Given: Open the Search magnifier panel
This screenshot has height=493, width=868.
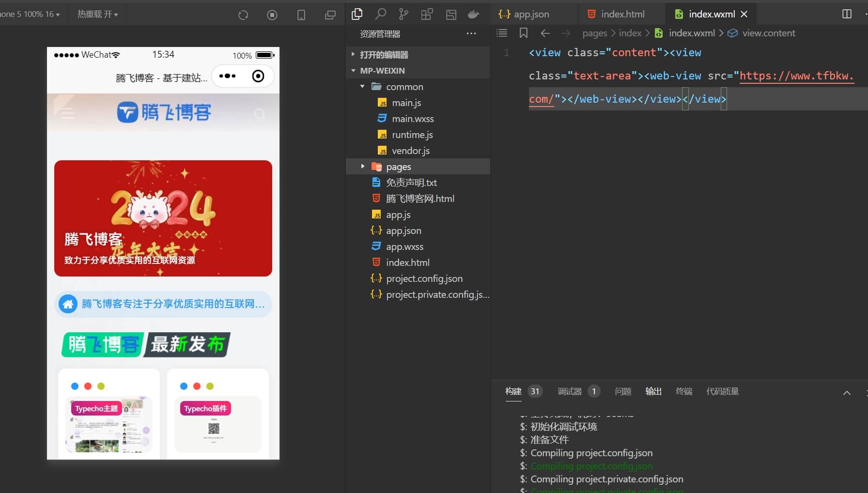Looking at the screenshot, I should pyautogui.click(x=381, y=15).
